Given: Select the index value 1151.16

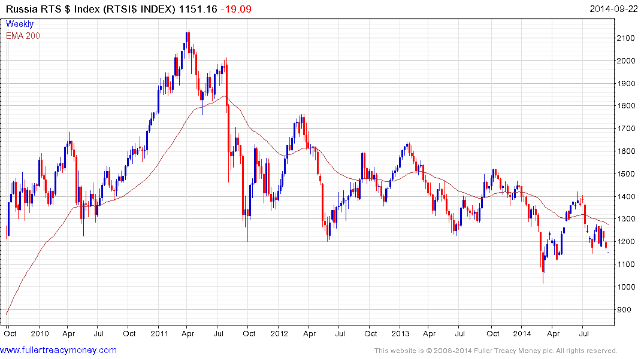Looking at the screenshot, I should tap(198, 9).
